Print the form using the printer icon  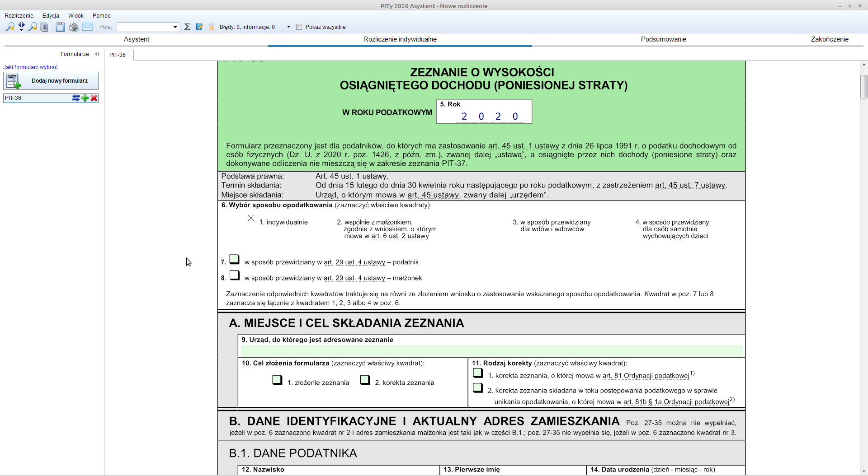[x=74, y=27]
